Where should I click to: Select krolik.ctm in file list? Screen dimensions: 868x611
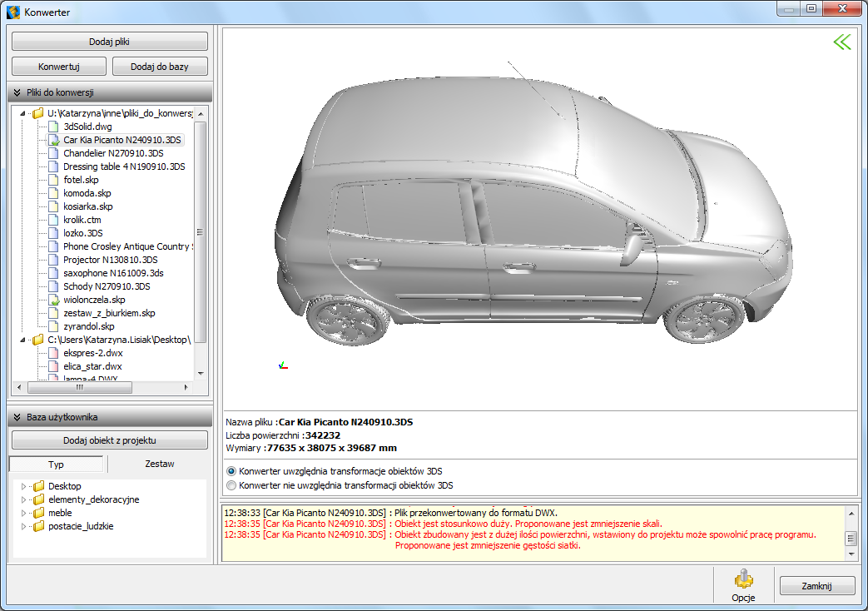82,220
